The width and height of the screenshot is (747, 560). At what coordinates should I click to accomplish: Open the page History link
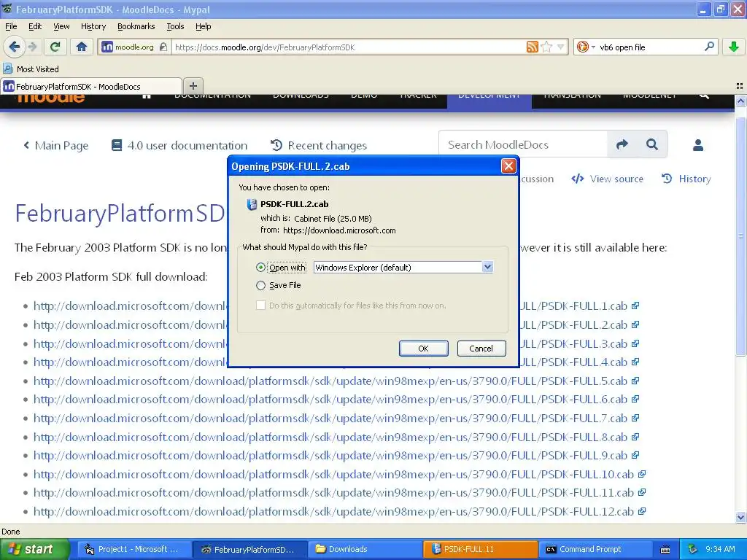point(686,179)
